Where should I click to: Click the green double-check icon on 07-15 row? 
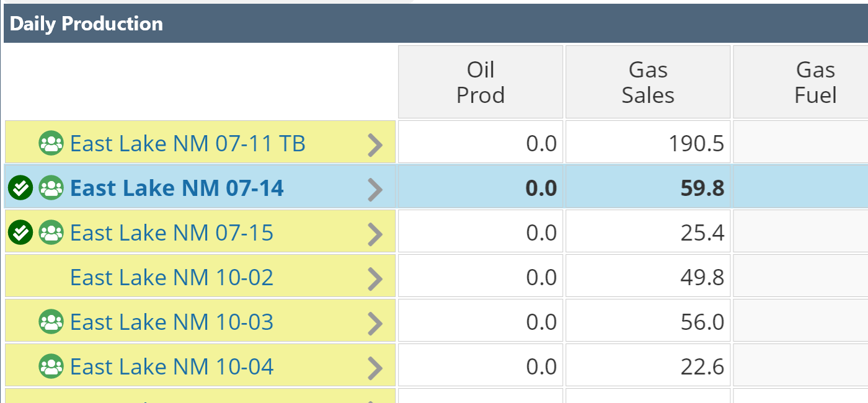20,232
